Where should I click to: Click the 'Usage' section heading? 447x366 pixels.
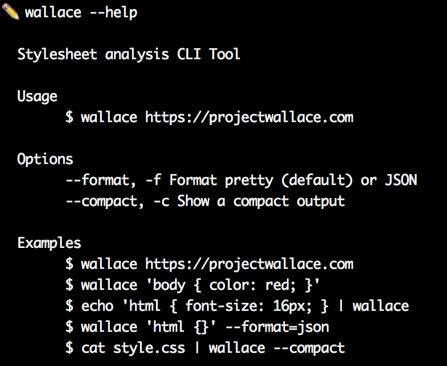pos(37,97)
